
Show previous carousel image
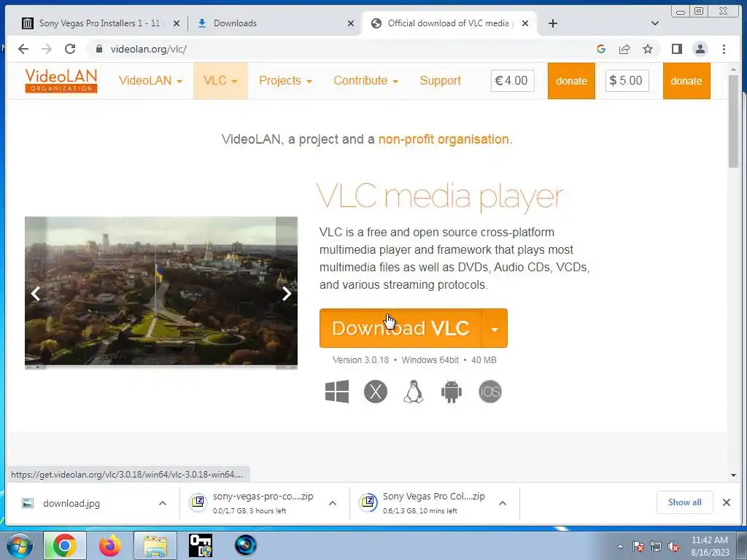(35, 293)
